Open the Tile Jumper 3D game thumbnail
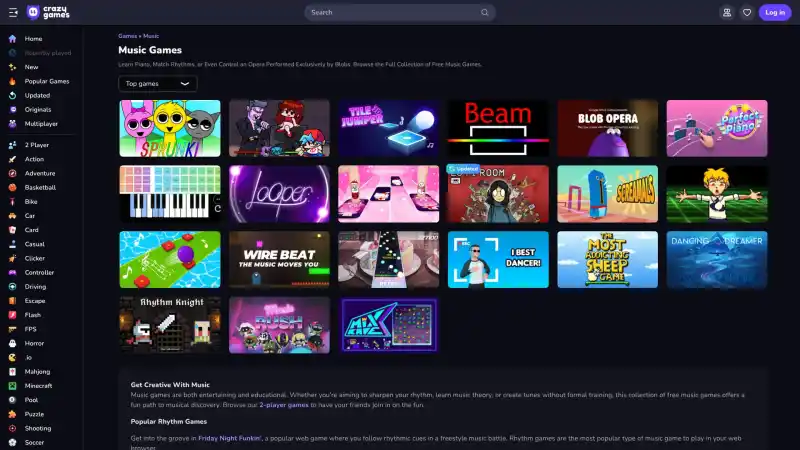This screenshot has width=800, height=450. tap(388, 128)
